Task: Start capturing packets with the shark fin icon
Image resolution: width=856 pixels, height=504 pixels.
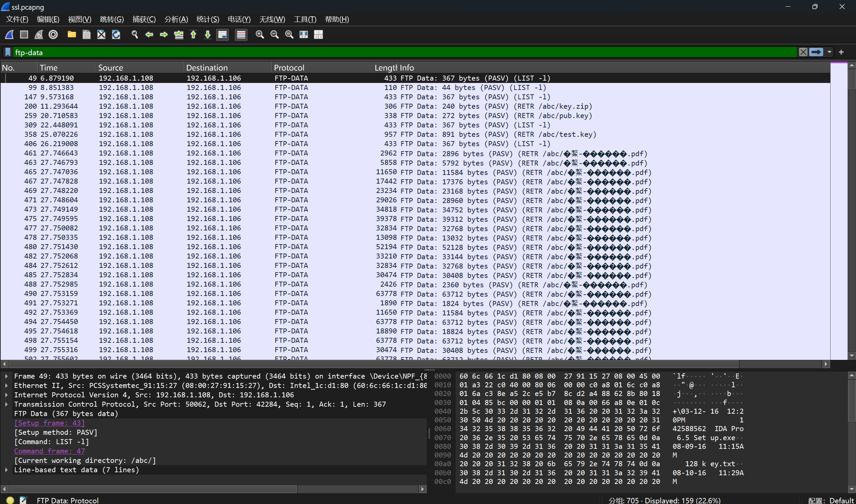Action: click(x=9, y=35)
